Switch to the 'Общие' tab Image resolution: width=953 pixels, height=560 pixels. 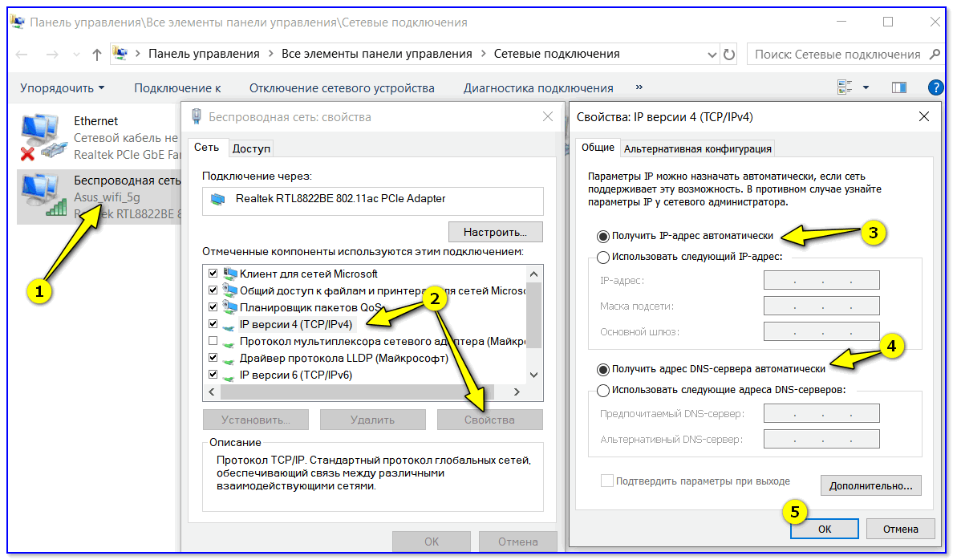598,148
